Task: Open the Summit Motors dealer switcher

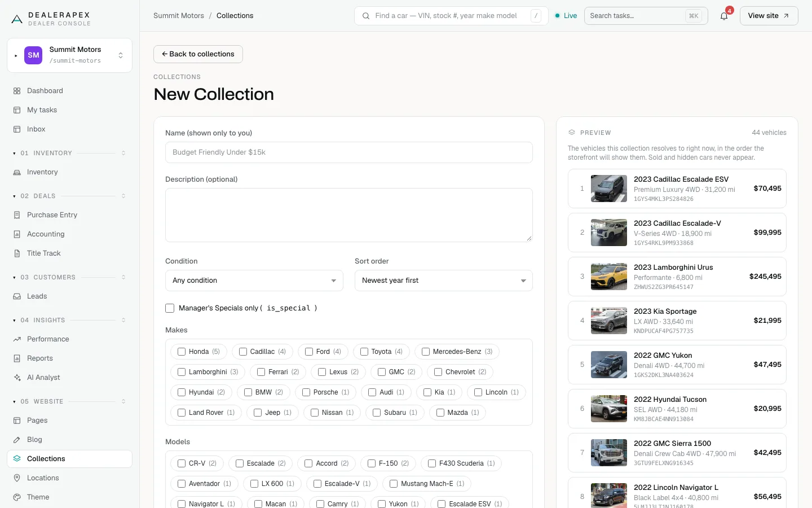Action: 69,55
